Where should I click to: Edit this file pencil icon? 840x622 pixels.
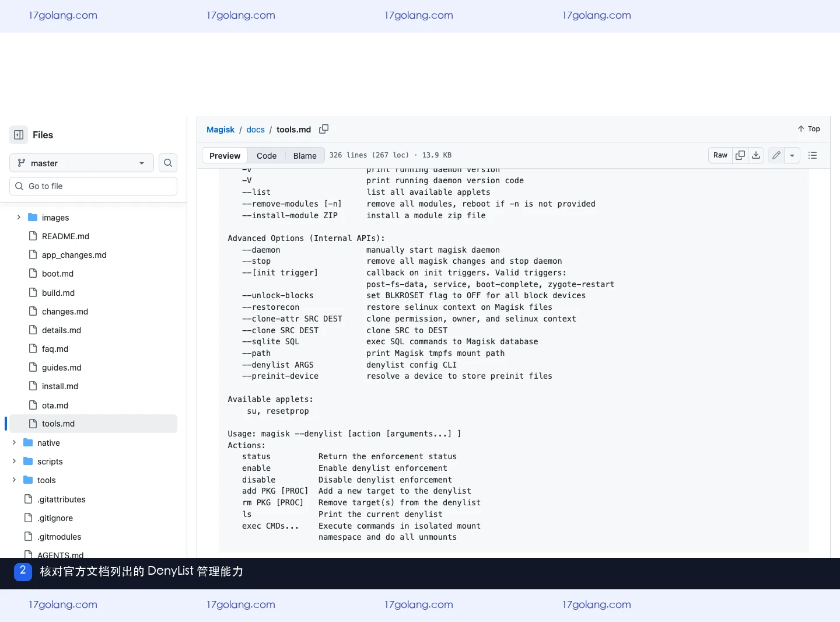pyautogui.click(x=776, y=155)
